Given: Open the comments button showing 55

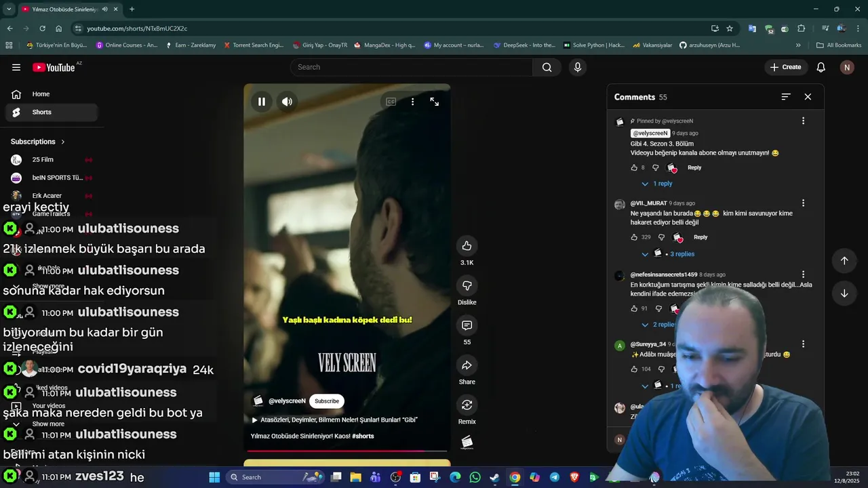Looking at the screenshot, I should click(467, 325).
